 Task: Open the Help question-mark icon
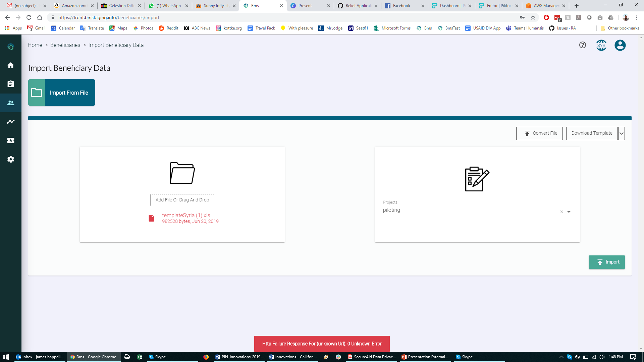point(582,45)
